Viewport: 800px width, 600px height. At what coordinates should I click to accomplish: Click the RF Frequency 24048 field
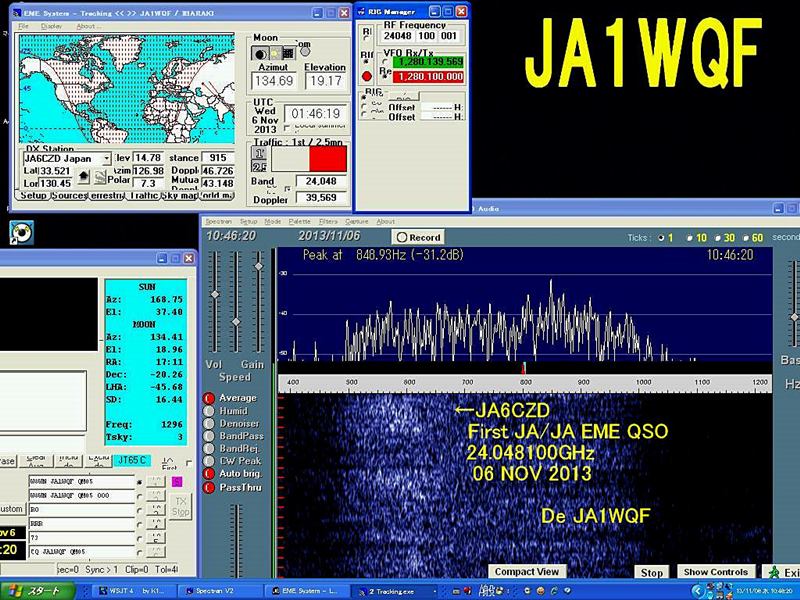point(398,36)
